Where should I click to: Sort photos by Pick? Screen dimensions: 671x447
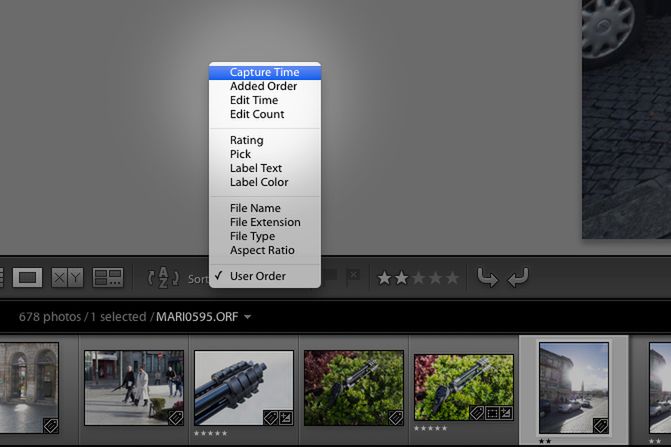point(265,154)
